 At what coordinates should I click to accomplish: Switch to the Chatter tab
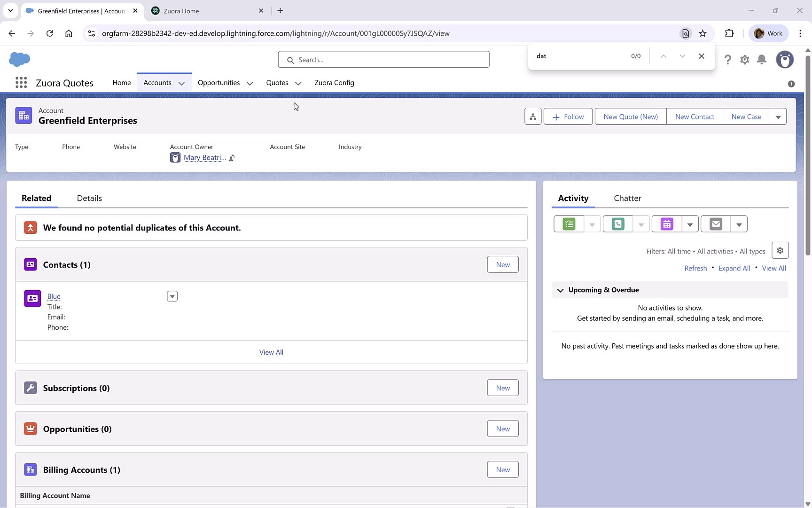click(627, 198)
